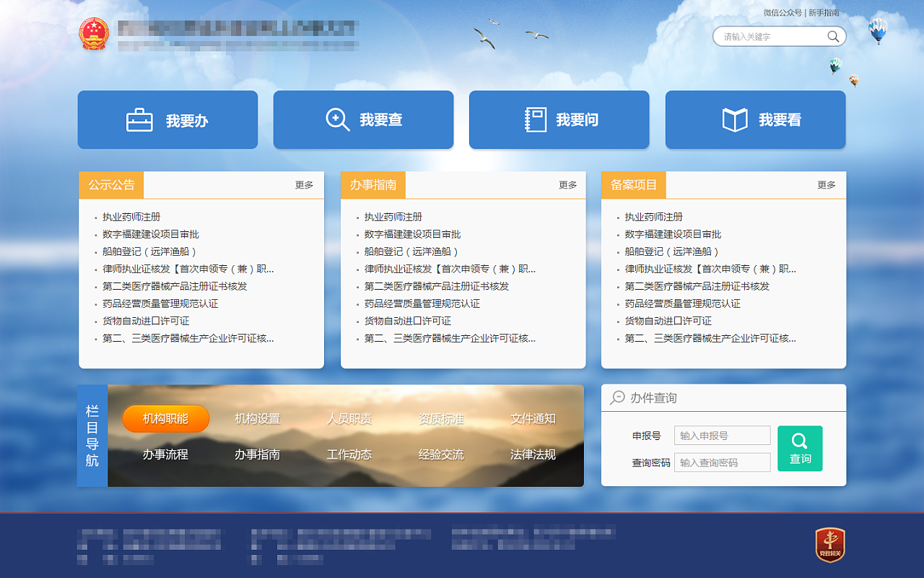Click 更多 in 公示公告 panel
Screen dimensions: 924x578
click(305, 185)
